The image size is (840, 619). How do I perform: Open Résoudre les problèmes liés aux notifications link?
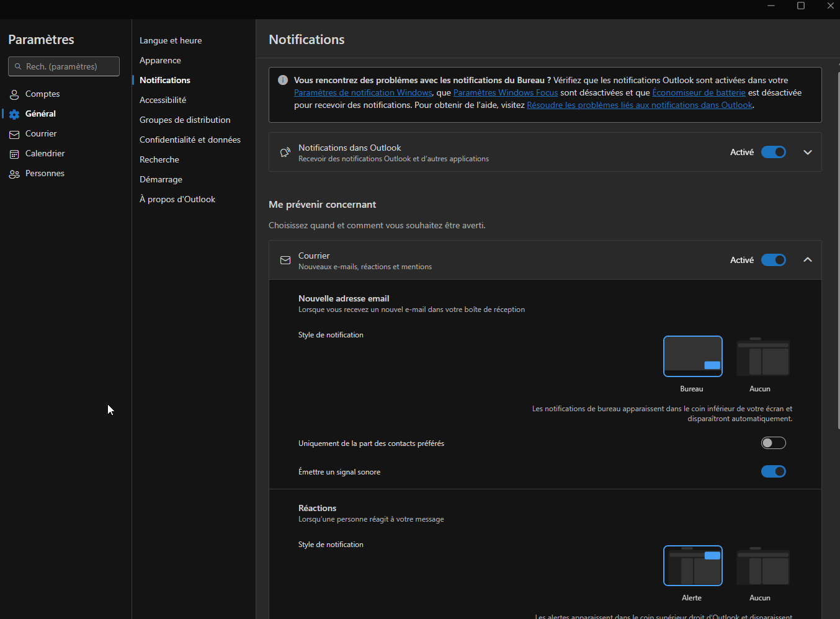click(x=640, y=105)
